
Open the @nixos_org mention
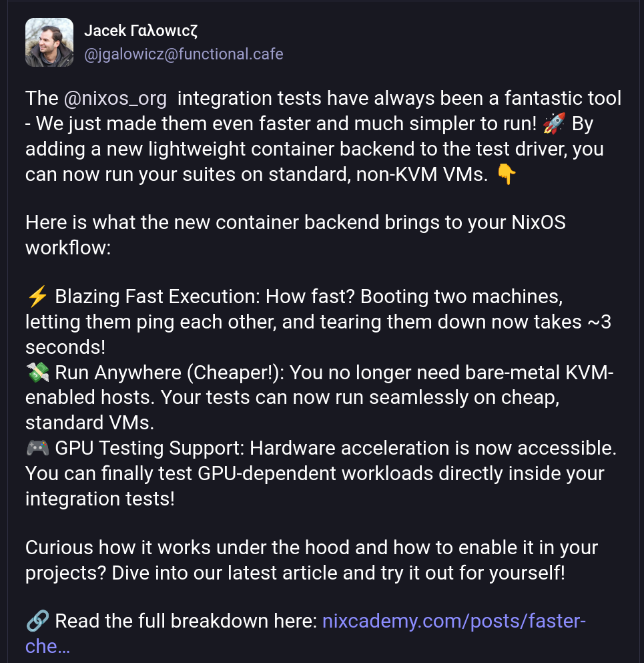point(115,99)
